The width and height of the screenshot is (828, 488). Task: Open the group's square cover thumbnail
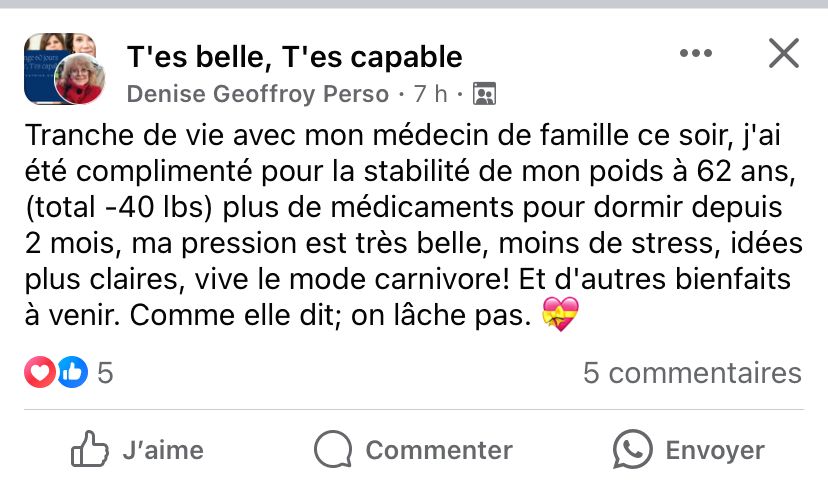coord(45,55)
